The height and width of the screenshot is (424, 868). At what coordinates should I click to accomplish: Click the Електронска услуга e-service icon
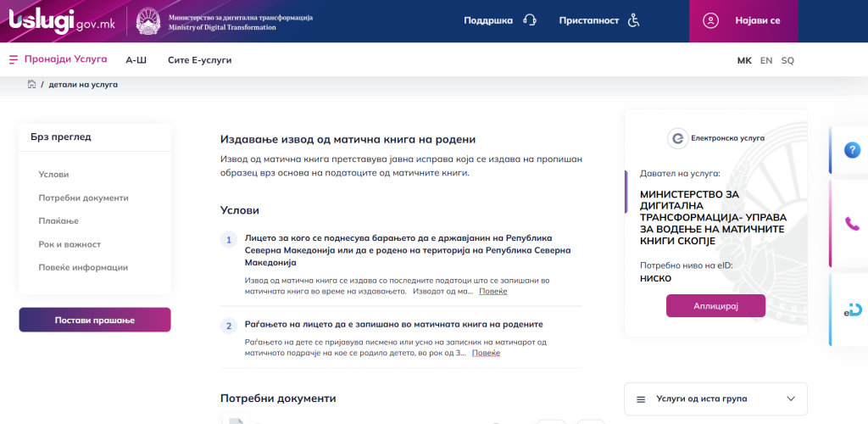point(677,138)
